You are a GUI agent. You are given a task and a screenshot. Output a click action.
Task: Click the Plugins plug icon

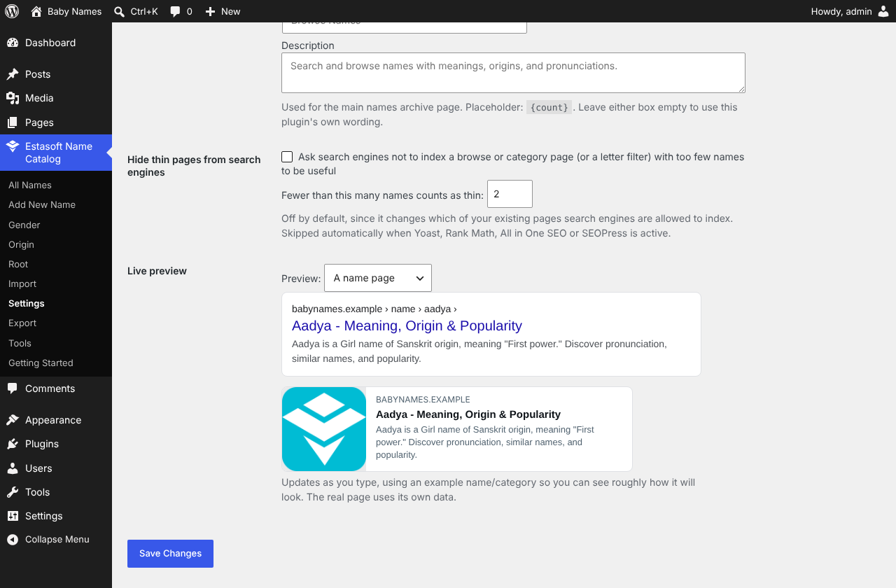point(13,444)
